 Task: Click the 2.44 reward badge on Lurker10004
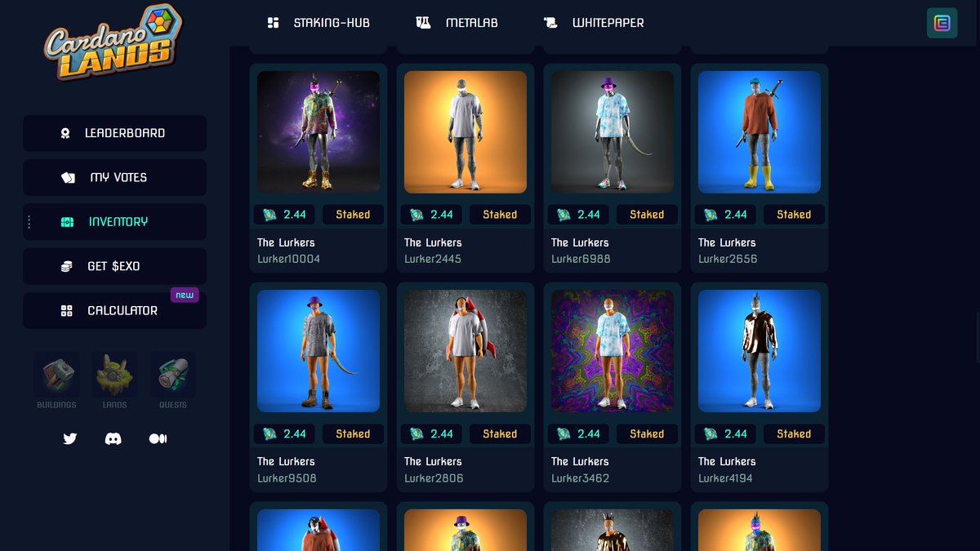[285, 215]
